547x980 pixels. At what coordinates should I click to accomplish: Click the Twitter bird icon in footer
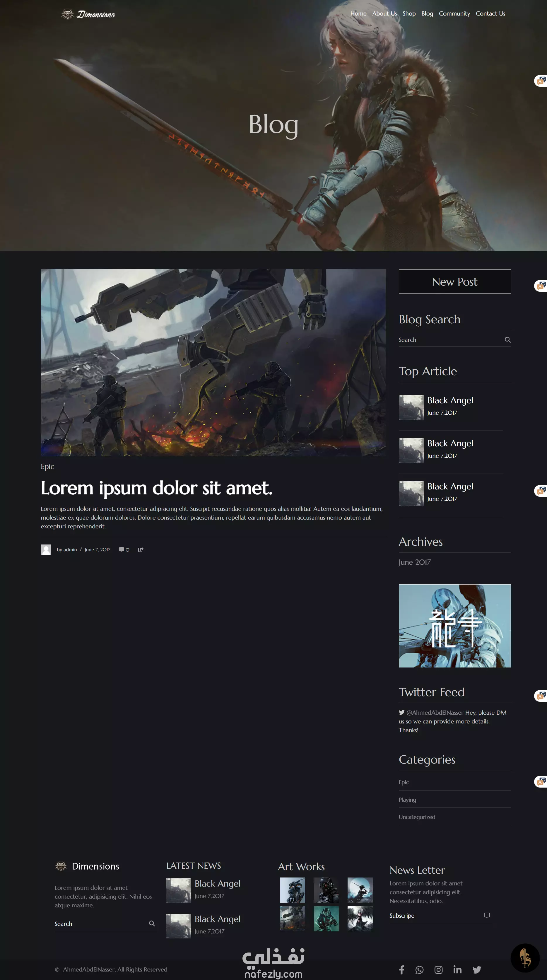(x=477, y=969)
